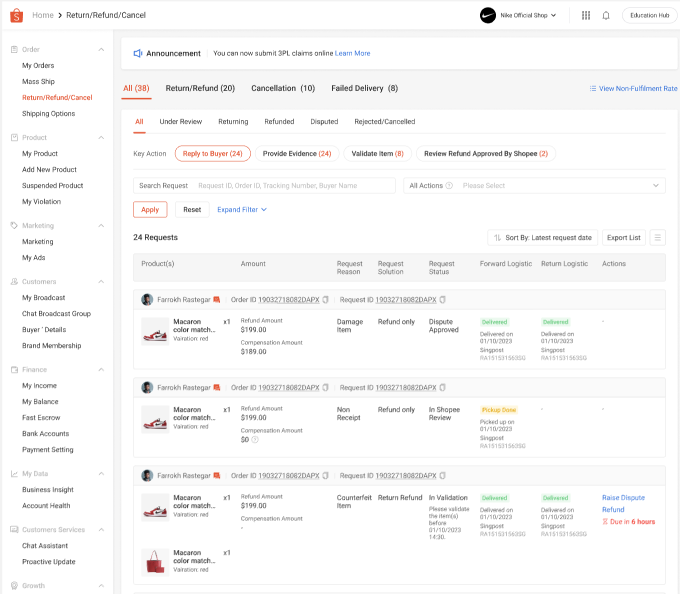Open chat with first Farrokh Rastegar buyer
680x594 pixels.
click(x=215, y=299)
